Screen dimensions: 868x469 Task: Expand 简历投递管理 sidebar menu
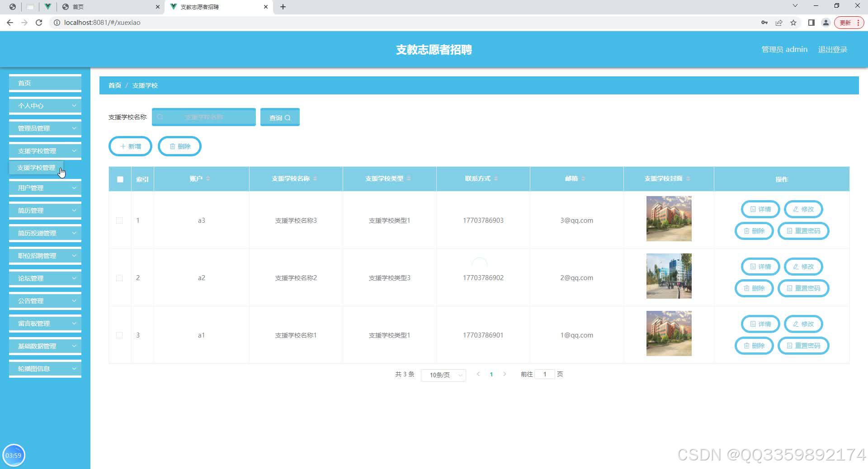(x=45, y=233)
